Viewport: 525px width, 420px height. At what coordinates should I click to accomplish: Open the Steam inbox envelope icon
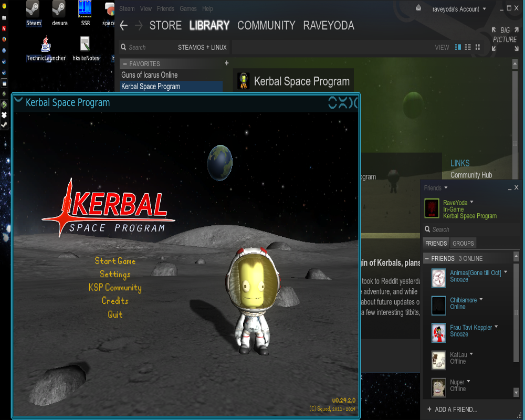418,8
